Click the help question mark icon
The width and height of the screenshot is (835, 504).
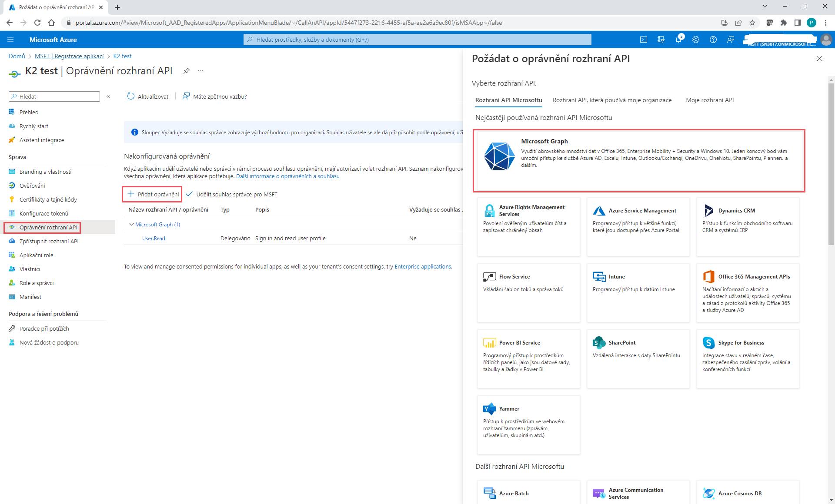pyautogui.click(x=713, y=40)
